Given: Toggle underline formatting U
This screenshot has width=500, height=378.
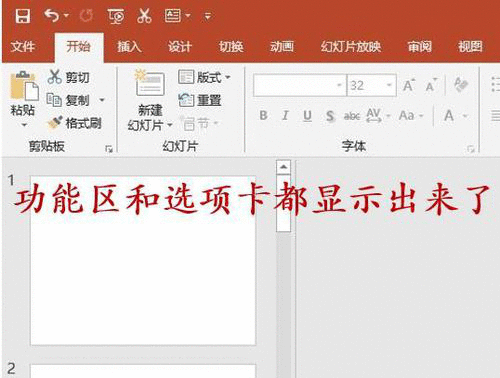Looking at the screenshot, I should tap(307, 116).
